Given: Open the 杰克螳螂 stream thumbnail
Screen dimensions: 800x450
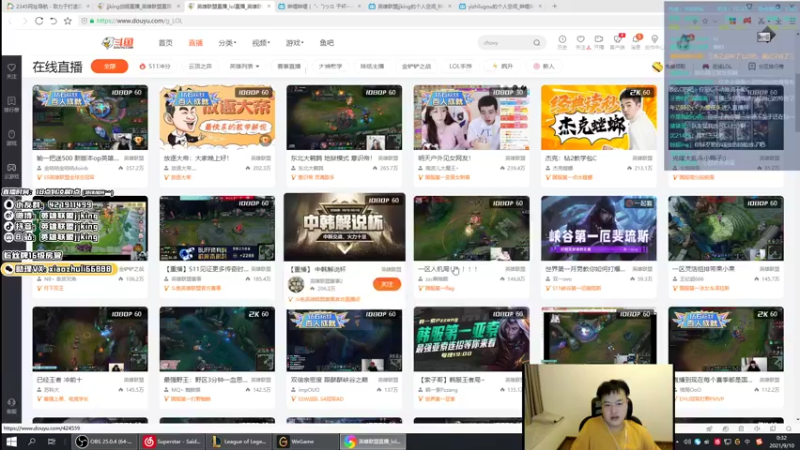Looking at the screenshot, I should point(599,117).
